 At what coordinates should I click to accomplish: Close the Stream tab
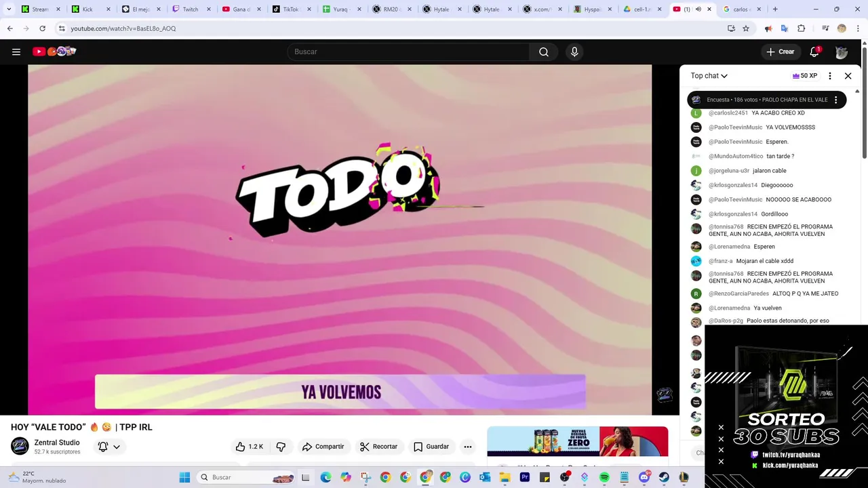(58, 9)
